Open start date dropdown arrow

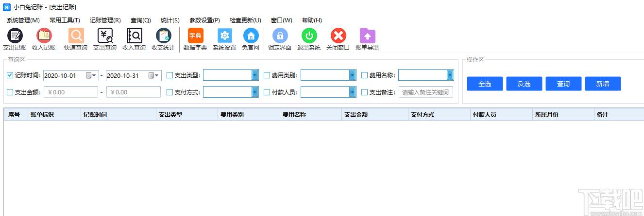pos(95,75)
